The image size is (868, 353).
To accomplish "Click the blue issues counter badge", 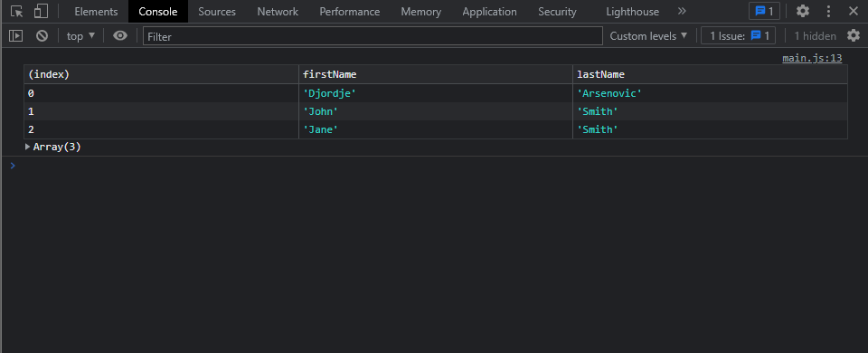I will [764, 11].
